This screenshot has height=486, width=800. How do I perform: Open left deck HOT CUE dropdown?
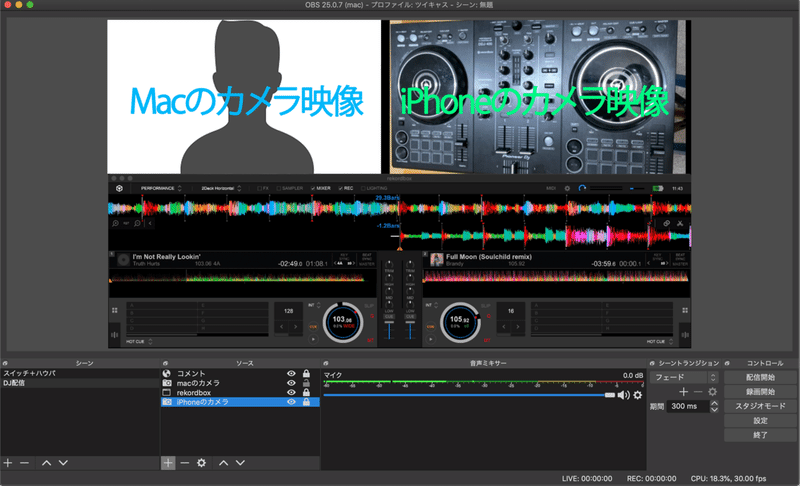[x=139, y=342]
